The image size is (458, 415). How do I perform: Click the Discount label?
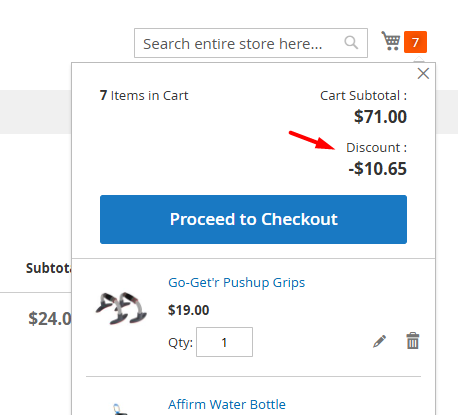coord(377,148)
